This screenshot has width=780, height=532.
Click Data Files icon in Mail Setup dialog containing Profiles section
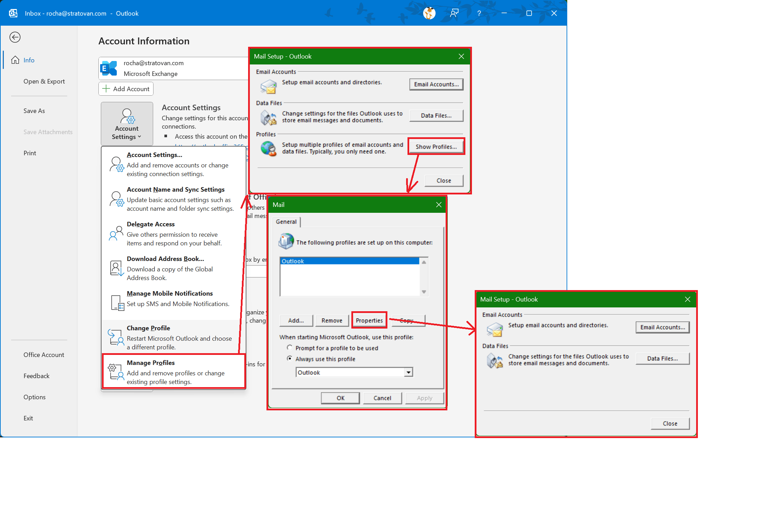(x=269, y=118)
